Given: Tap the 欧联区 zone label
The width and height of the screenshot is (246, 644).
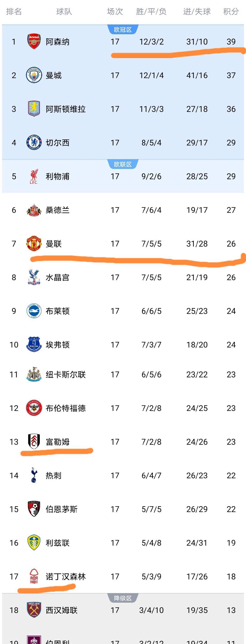Looking at the screenshot, I should tap(123, 164).
